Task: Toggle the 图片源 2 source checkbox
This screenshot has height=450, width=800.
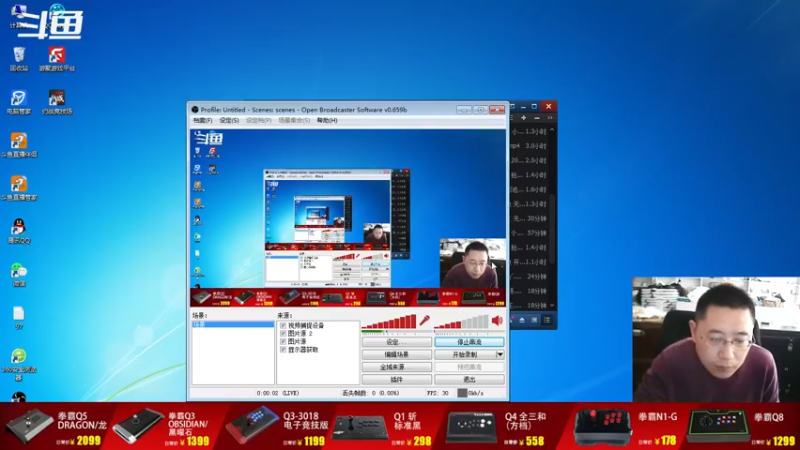Action: pyautogui.click(x=283, y=333)
